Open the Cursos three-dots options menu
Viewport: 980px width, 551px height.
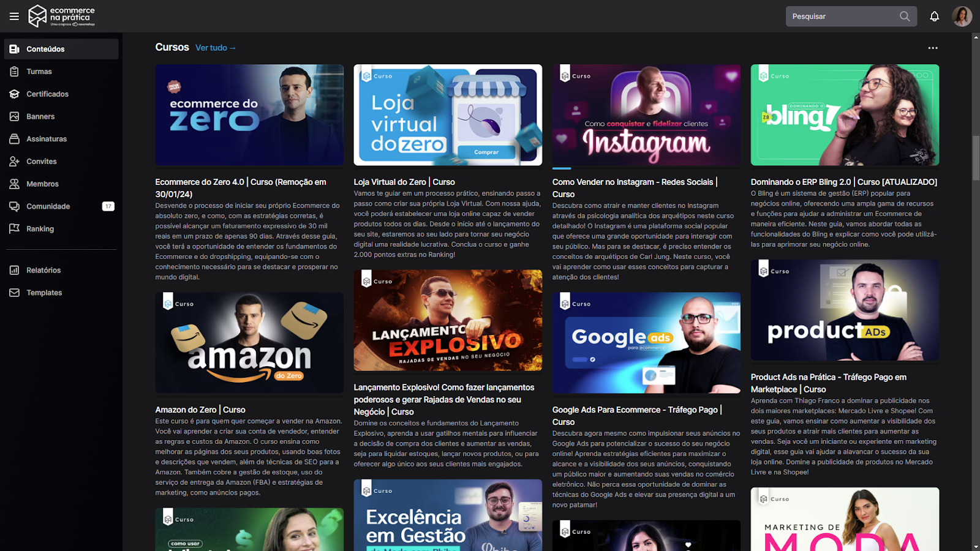(x=932, y=48)
